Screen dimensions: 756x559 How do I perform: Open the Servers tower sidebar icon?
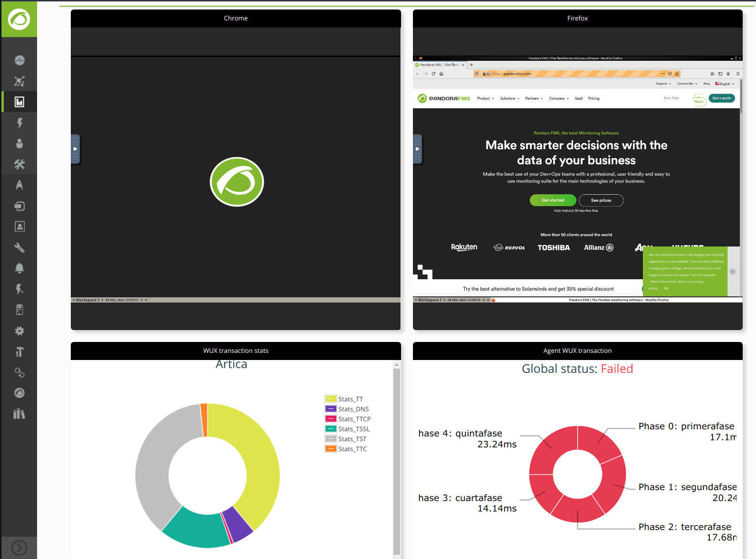coord(19,310)
